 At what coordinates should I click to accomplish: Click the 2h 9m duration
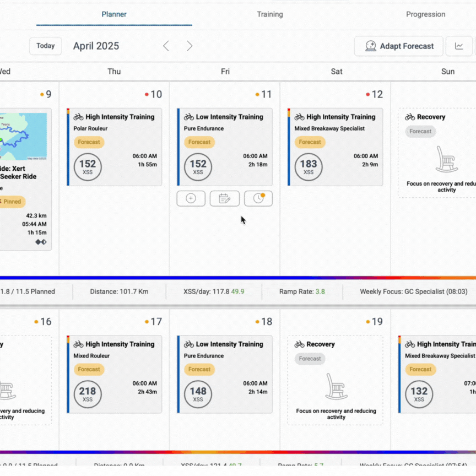pos(370,165)
